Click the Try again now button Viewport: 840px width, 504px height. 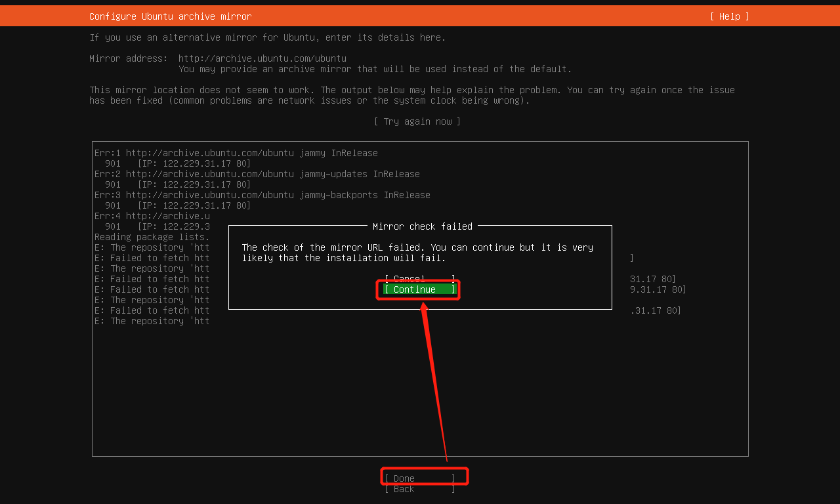tap(417, 121)
